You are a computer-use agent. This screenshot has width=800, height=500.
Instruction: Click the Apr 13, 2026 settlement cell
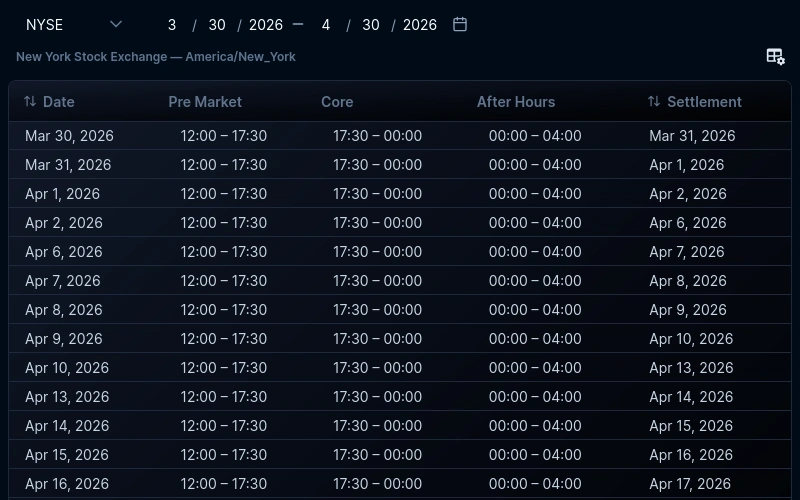pos(691,368)
